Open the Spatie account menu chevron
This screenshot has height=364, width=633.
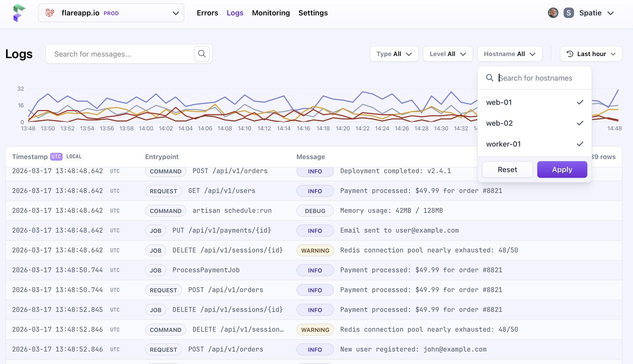[x=611, y=13]
